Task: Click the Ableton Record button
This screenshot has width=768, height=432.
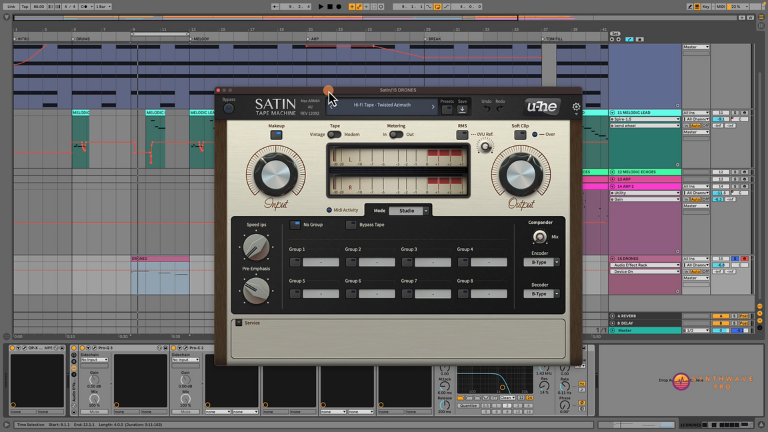Action: [x=338, y=7]
